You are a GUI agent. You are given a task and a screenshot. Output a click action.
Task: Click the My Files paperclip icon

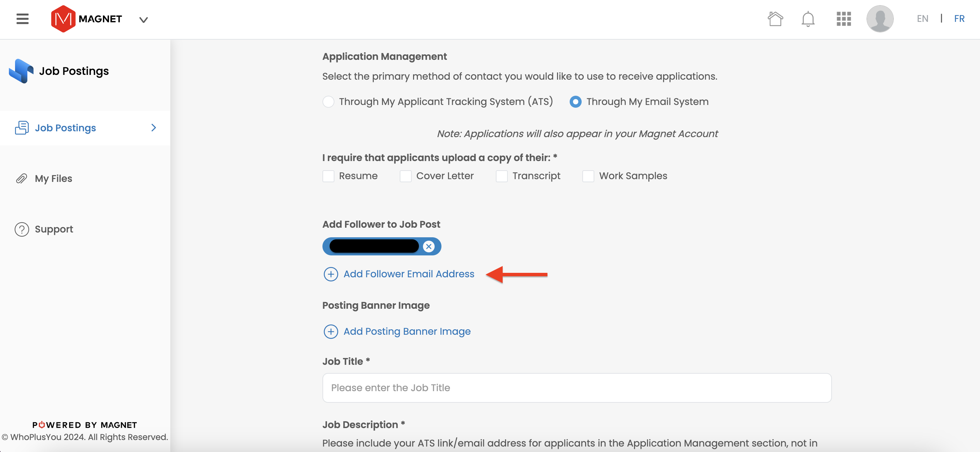22,178
